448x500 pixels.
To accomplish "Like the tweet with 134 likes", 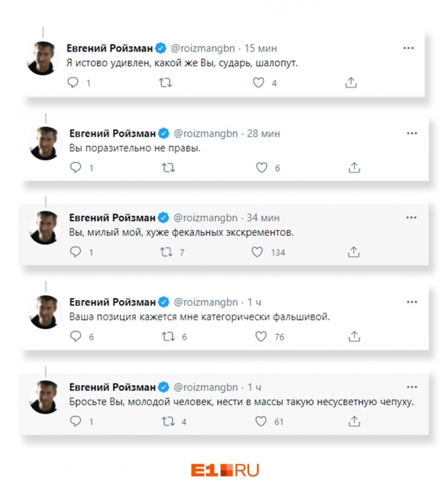I will [257, 252].
